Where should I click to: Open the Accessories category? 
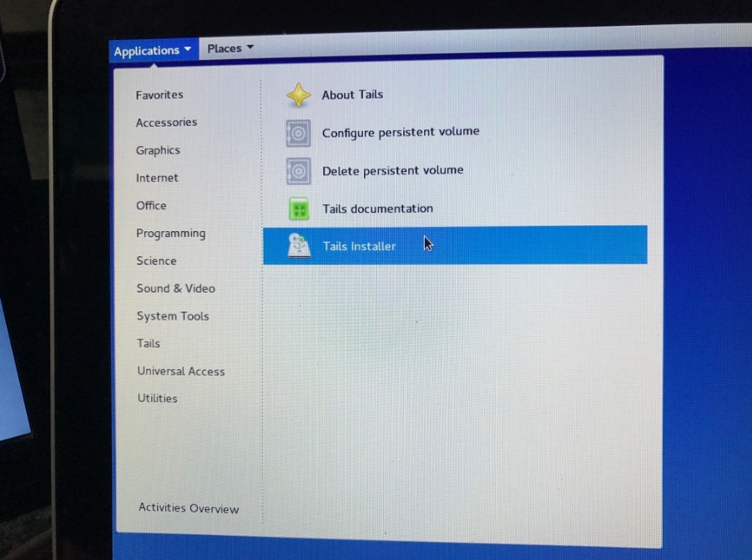pos(166,123)
